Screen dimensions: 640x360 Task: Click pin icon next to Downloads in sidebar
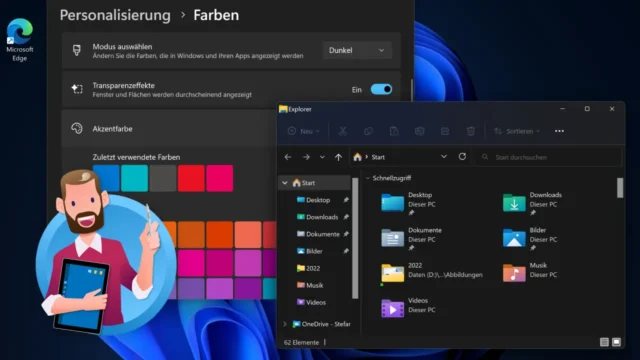tap(346, 217)
